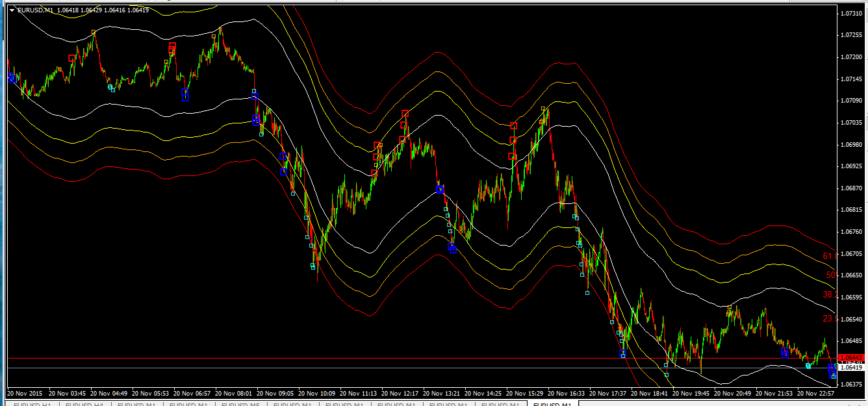Image resolution: width=868 pixels, height=406 pixels.
Task: Switch to the EURUSD,H1 chart tab
Action: pyautogui.click(x=33, y=403)
